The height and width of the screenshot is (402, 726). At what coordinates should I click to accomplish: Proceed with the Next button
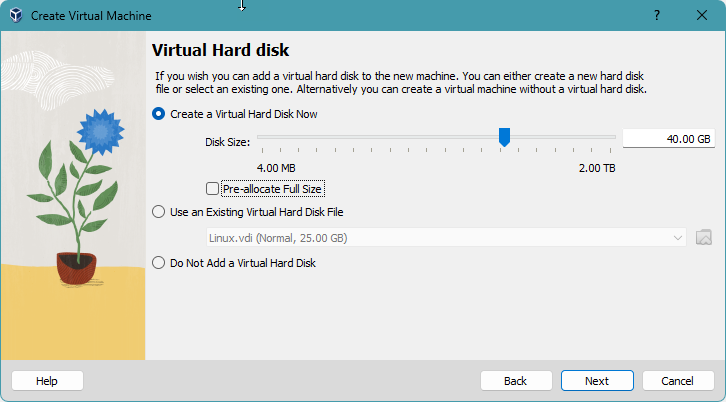(x=597, y=381)
